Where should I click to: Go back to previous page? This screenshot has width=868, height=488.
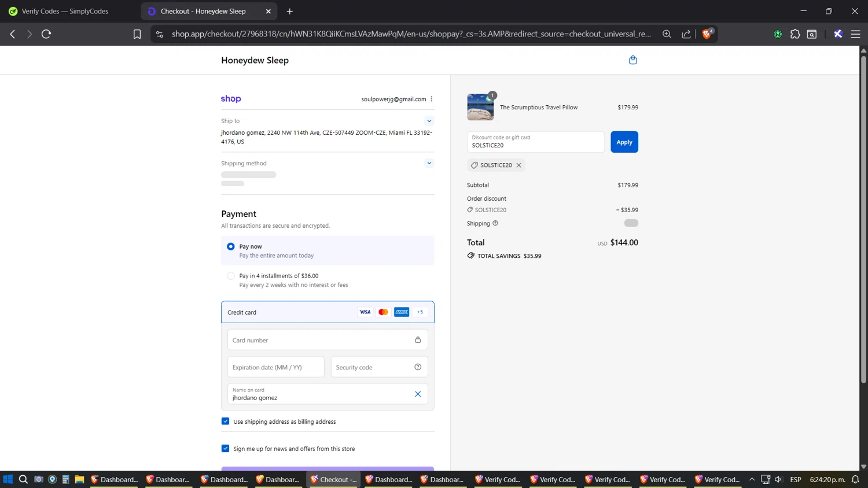(13, 34)
